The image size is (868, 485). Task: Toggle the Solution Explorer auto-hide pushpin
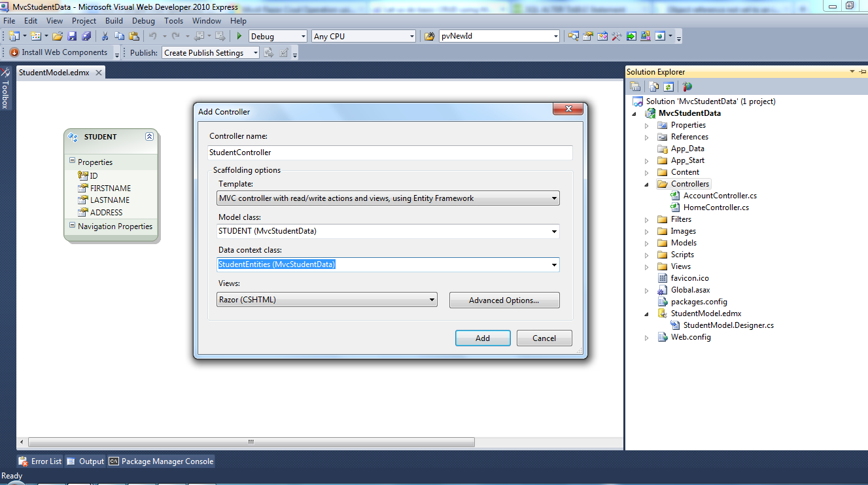coord(863,71)
